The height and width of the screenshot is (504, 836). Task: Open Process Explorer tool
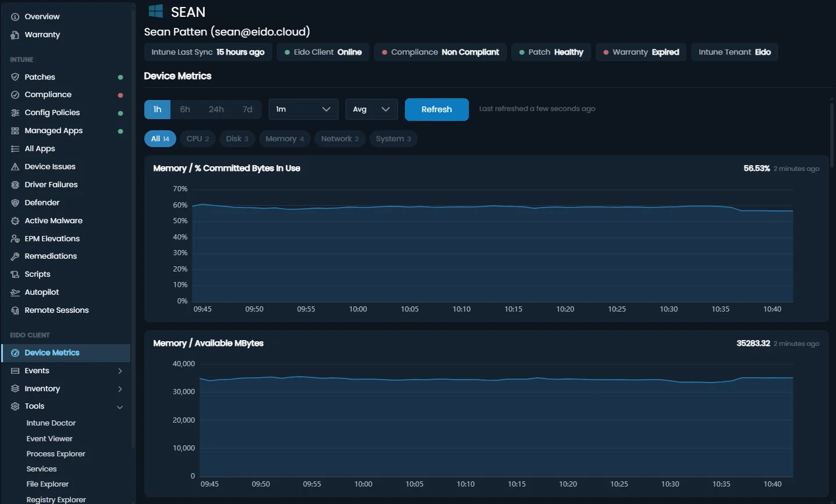[56, 454]
